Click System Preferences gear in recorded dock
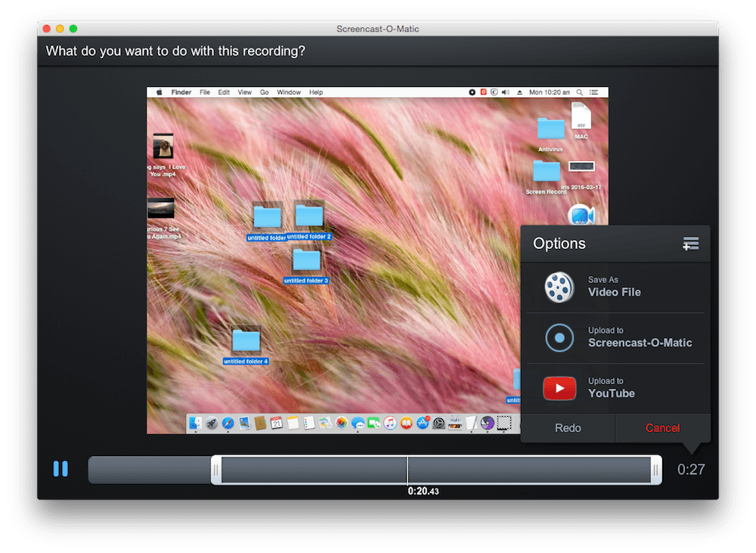756x553 pixels. [438, 423]
